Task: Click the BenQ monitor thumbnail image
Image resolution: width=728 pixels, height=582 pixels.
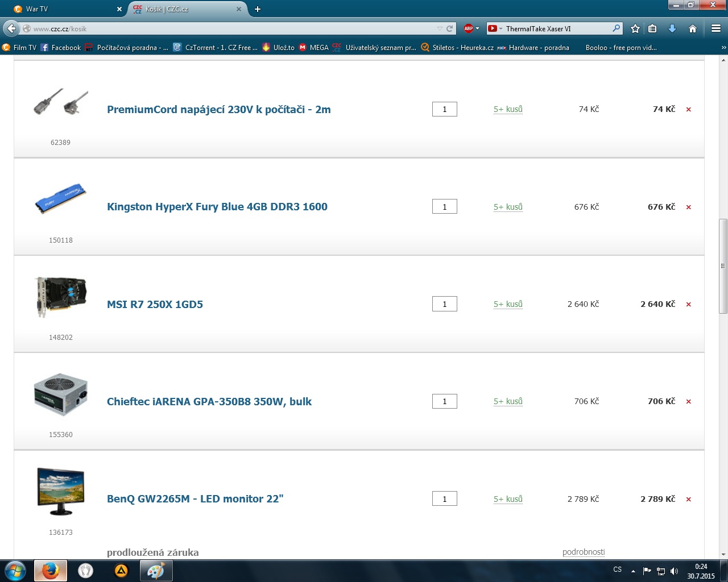Action: (60, 492)
